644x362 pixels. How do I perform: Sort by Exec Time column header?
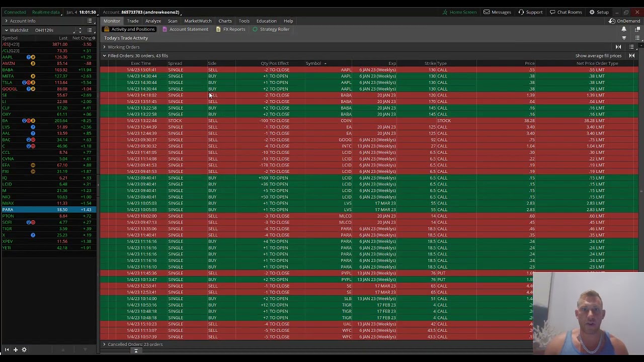coord(141,63)
